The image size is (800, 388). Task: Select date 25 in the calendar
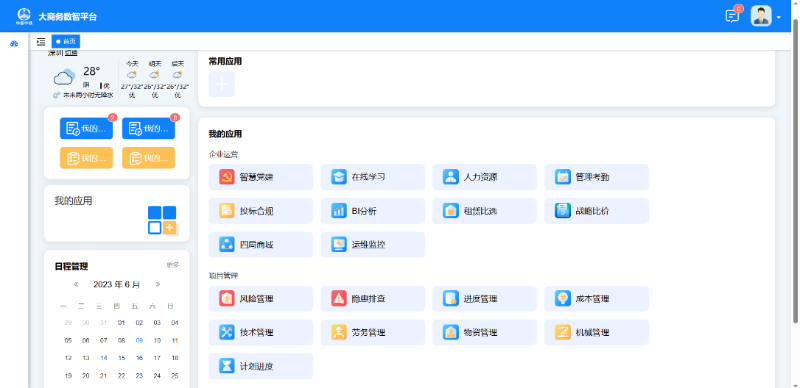pyautogui.click(x=175, y=376)
